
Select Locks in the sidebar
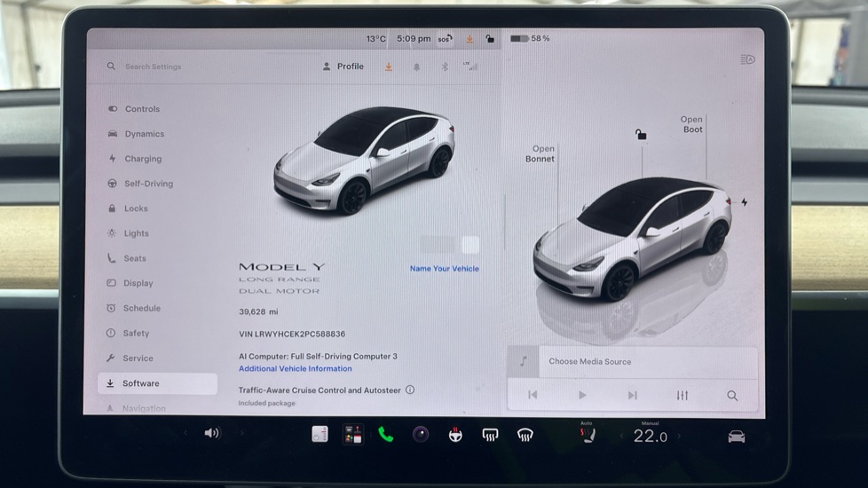(128, 209)
